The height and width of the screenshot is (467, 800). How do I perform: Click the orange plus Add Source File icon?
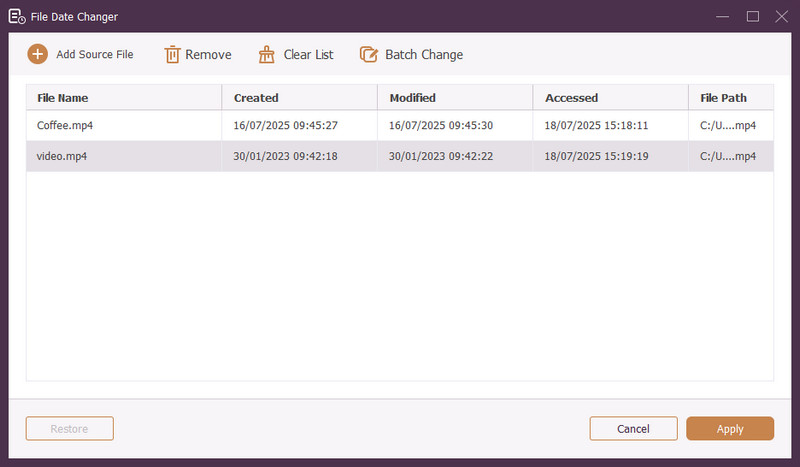[37, 54]
